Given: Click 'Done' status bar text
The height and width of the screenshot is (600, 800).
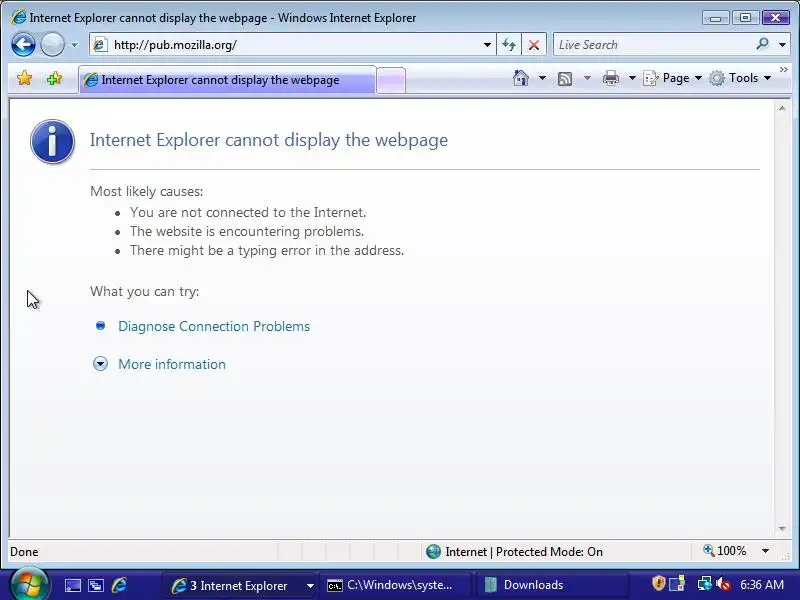Looking at the screenshot, I should (24, 552).
